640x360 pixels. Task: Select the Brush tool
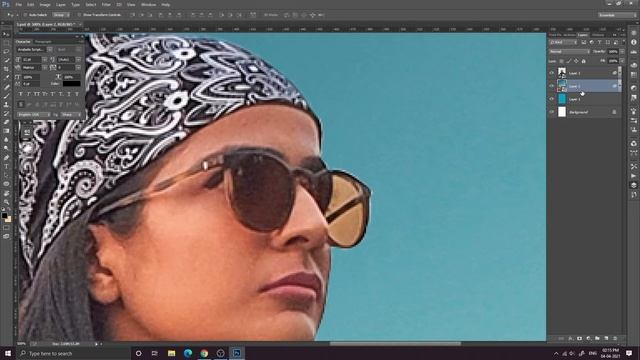pyautogui.click(x=6, y=96)
